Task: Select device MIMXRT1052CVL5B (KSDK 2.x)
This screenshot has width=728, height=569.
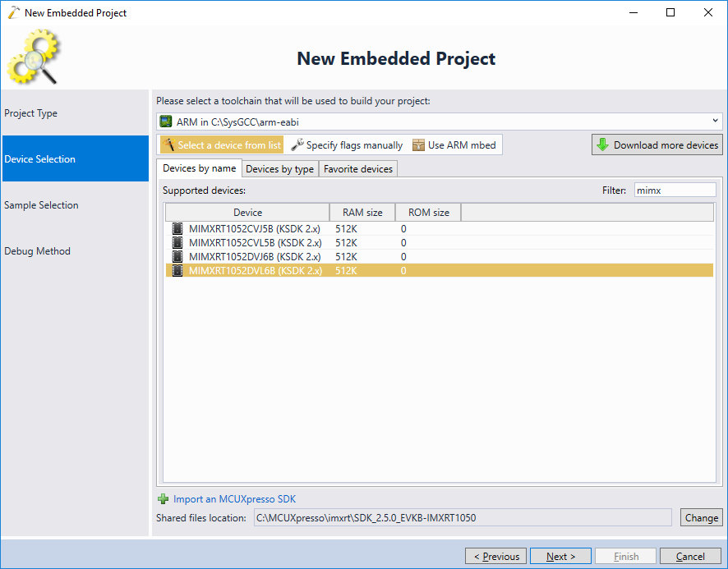Action: 440,243
